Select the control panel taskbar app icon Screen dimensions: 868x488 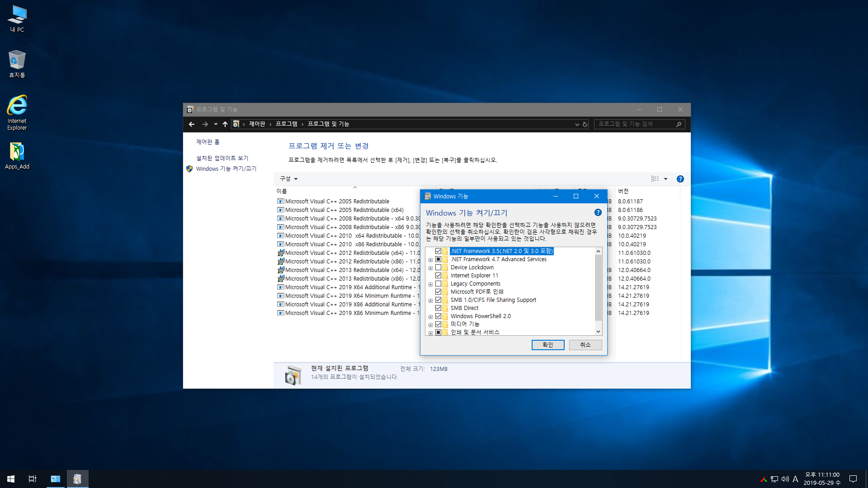pos(56,479)
